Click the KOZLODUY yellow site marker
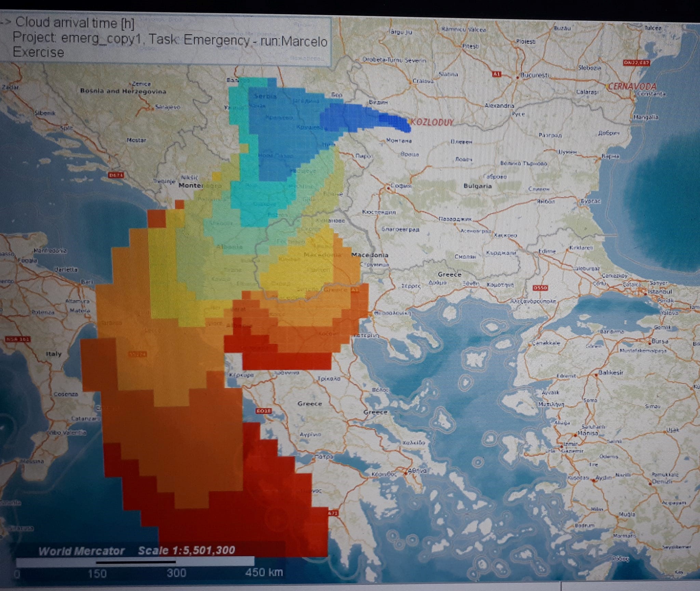700x591 pixels. pos(409,121)
